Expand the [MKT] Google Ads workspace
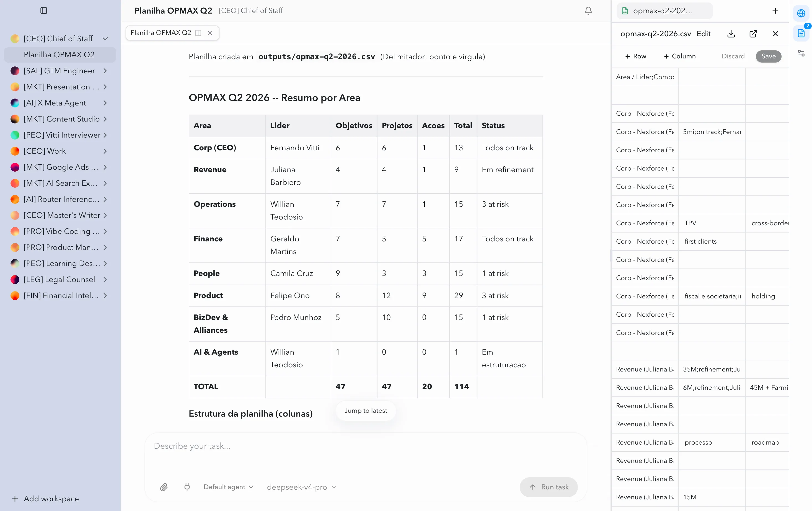The image size is (812, 511). pyautogui.click(x=105, y=167)
